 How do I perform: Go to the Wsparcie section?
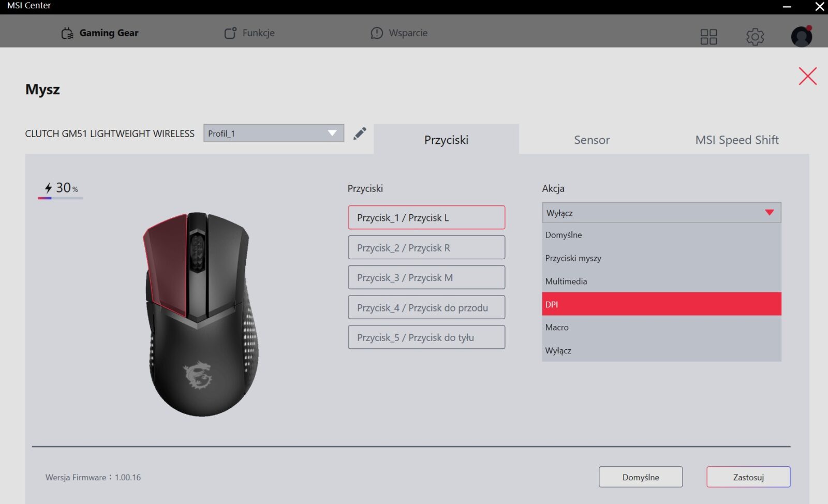click(x=399, y=33)
